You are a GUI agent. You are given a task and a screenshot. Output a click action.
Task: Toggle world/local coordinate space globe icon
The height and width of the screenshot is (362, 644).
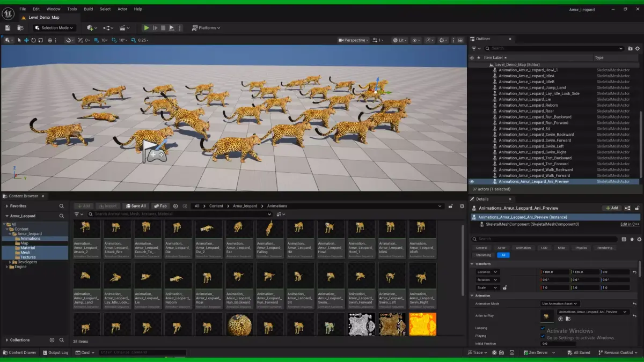click(x=50, y=40)
